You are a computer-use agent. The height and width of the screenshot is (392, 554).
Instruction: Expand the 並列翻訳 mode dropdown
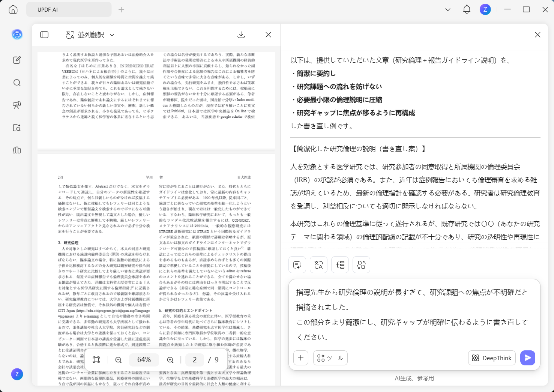pyautogui.click(x=112, y=35)
